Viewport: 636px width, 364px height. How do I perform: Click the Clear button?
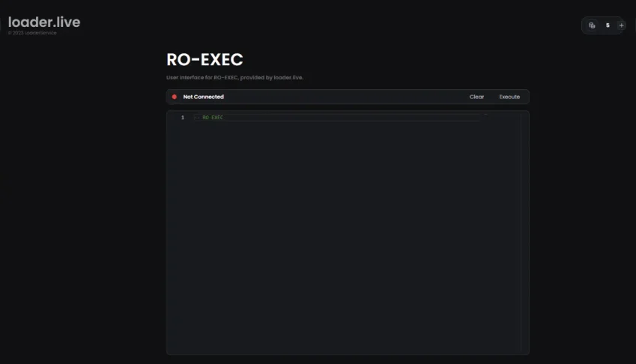point(476,97)
